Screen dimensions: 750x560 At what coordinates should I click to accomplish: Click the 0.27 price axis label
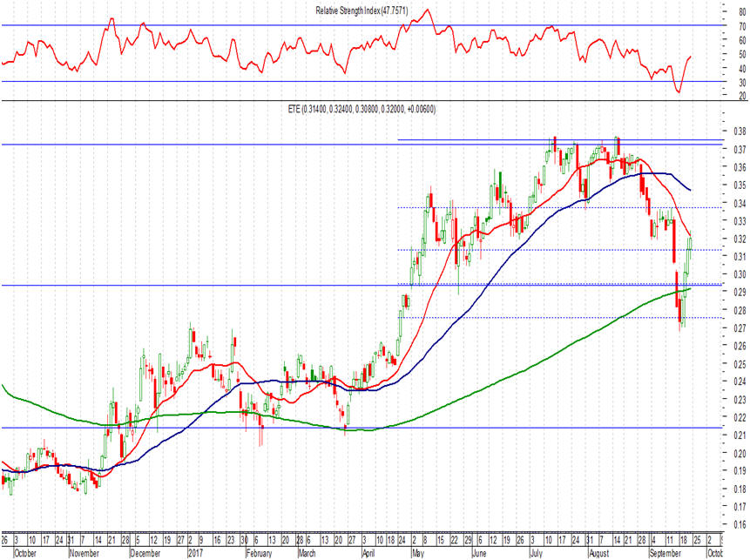tap(740, 328)
